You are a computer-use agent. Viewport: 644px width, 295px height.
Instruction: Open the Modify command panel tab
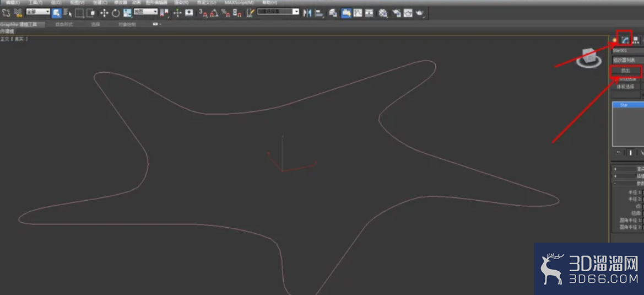pos(625,40)
